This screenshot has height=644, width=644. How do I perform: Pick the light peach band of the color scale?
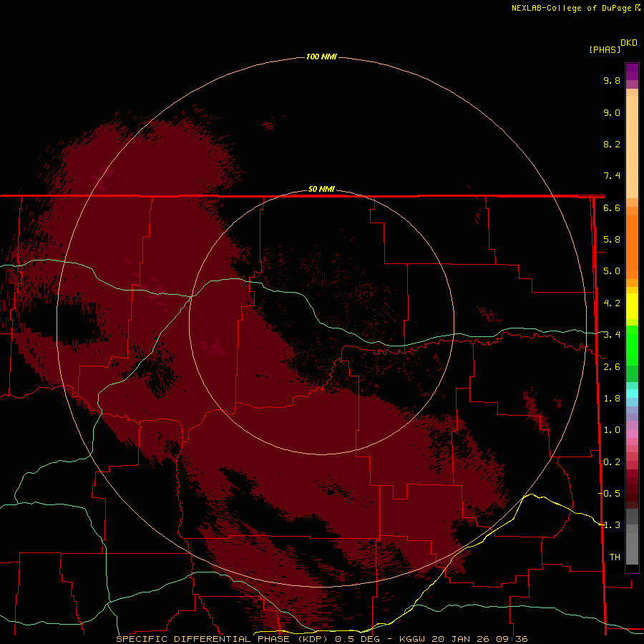tap(632, 147)
